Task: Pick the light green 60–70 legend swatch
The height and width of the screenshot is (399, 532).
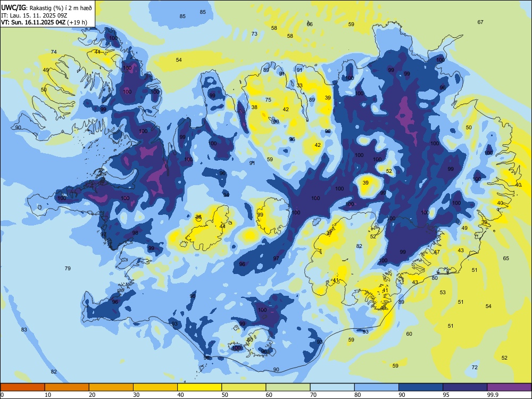Action: [x=288, y=387]
